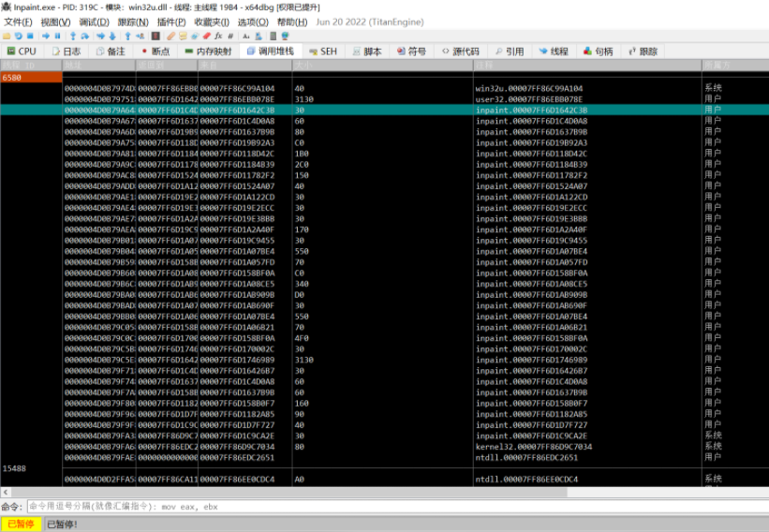This screenshot has height=532, width=769.
Task: Switch to the 符号 tab
Action: (x=411, y=51)
